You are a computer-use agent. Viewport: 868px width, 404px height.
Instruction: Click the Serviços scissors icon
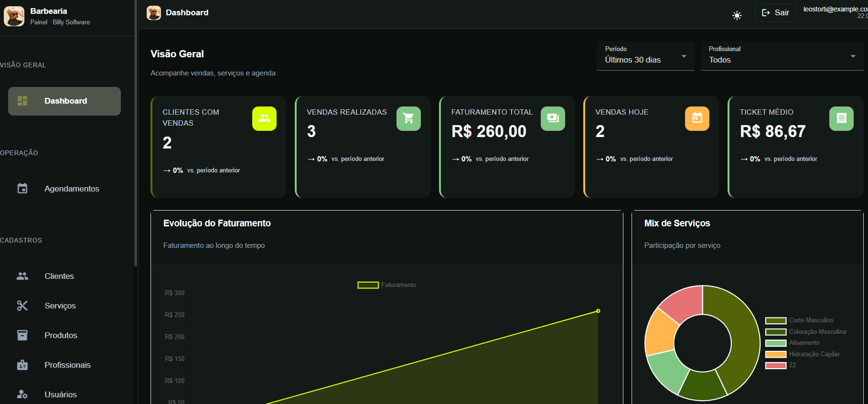pos(22,306)
